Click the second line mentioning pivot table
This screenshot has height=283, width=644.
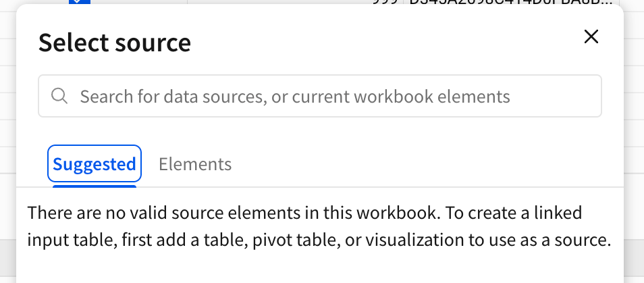pos(319,240)
